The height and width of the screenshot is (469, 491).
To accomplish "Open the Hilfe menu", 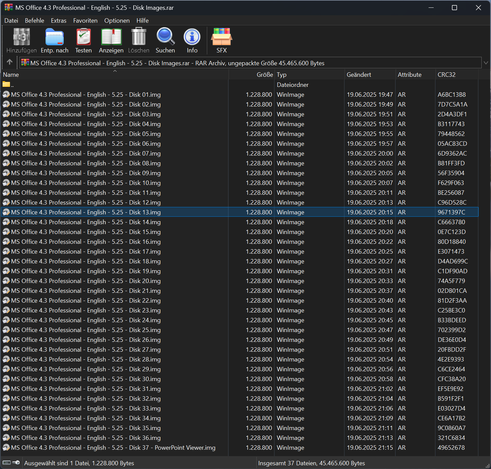I will click(142, 21).
